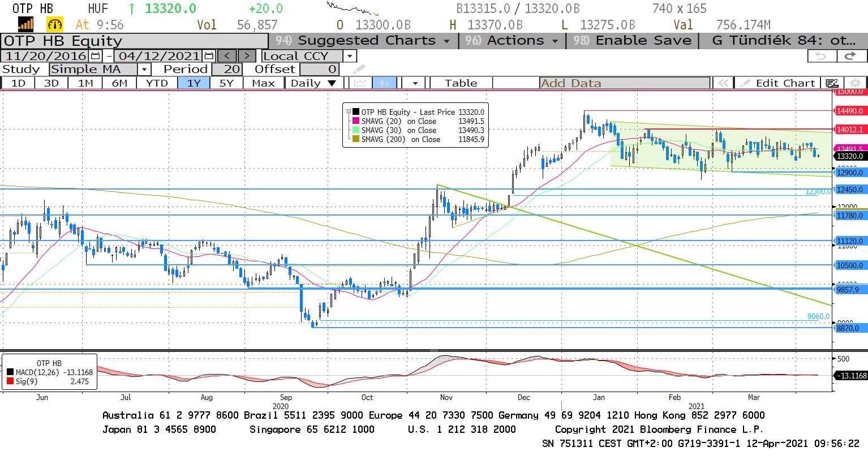Select the 1M range tab
This screenshot has height=460, width=868.
pos(85,83)
